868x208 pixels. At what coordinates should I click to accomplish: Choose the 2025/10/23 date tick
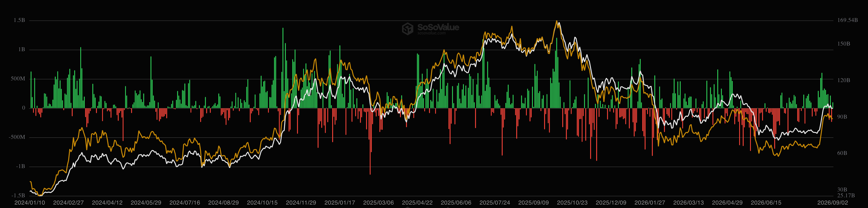tap(572, 203)
